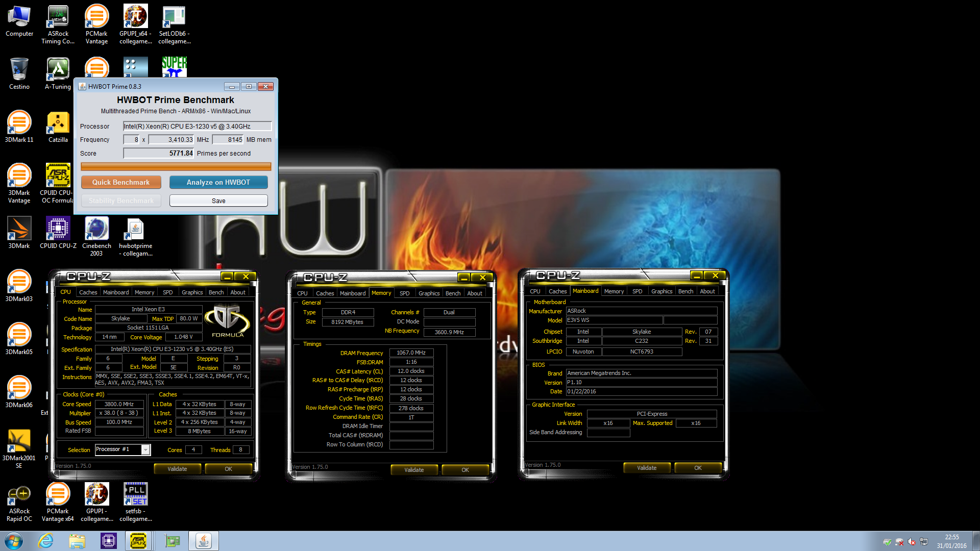Click the orange HWBOT Prime progress bar
Screen dimensions: 980x551
click(x=176, y=166)
